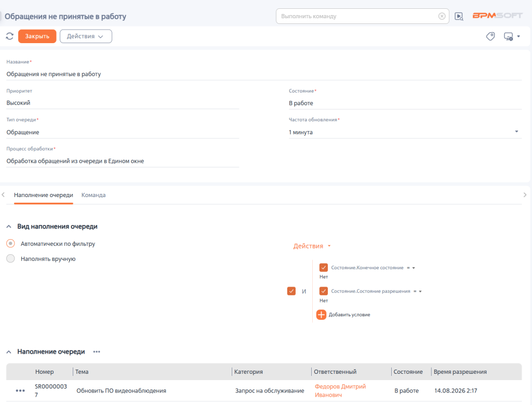Expand the Частота обновления dropdown arrow
Image resolution: width=532 pixels, height=405 pixels.
516,132
